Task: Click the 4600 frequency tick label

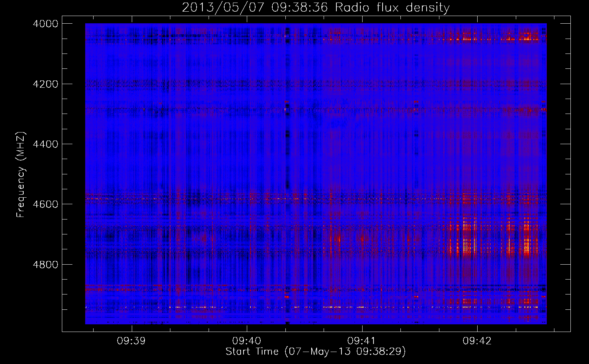Action: pos(46,204)
